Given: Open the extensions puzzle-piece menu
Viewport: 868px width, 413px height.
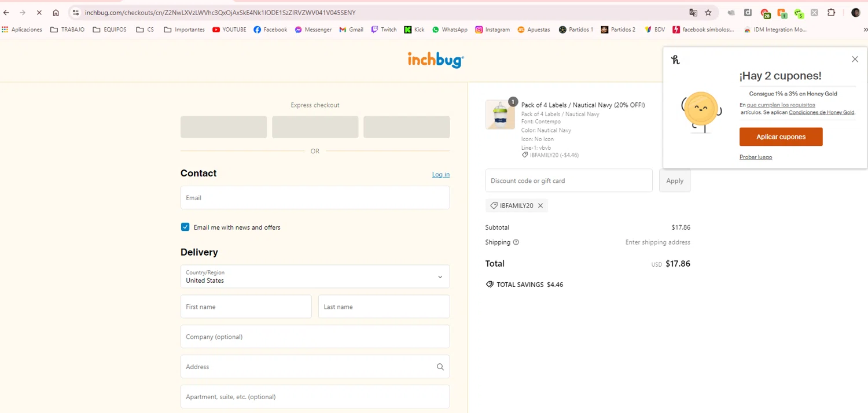Looking at the screenshot, I should point(832,13).
